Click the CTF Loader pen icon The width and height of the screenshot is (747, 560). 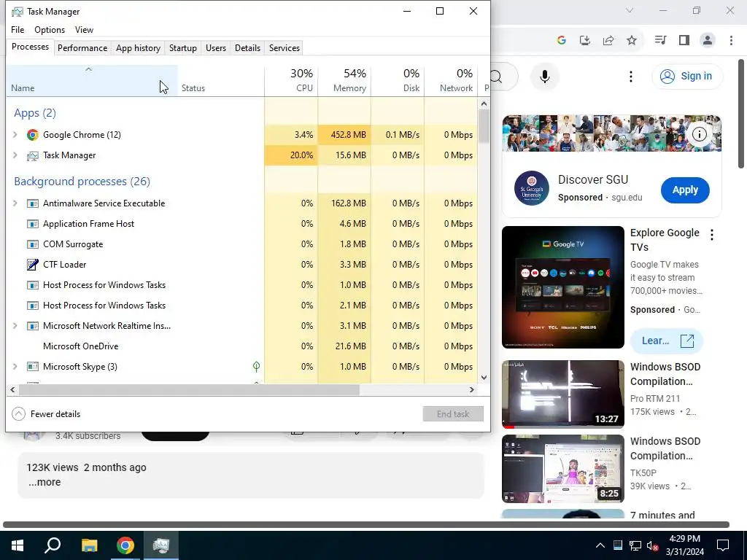pos(32,264)
